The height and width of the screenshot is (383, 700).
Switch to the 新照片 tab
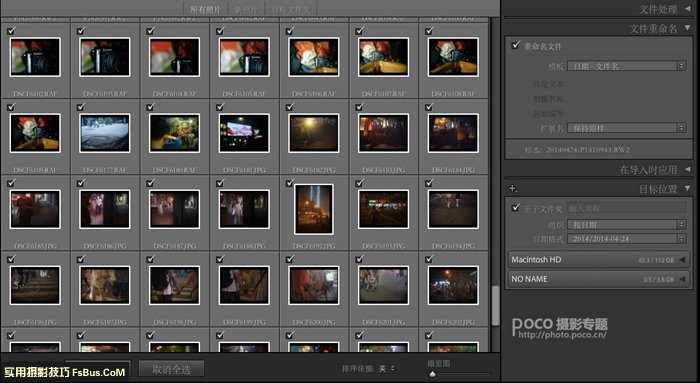tap(246, 9)
